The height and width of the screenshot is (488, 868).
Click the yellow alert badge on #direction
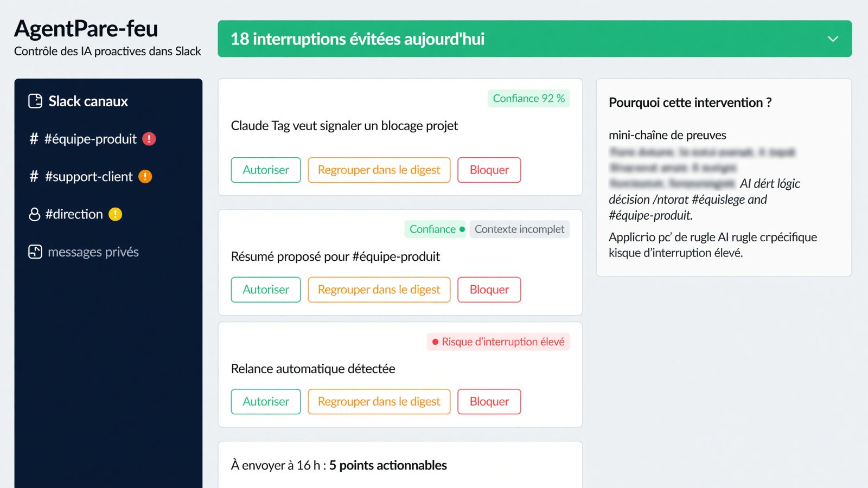(116, 215)
